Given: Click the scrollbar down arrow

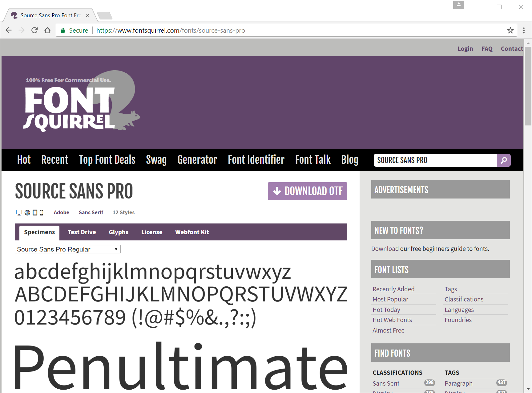Looking at the screenshot, I should tap(528, 389).
